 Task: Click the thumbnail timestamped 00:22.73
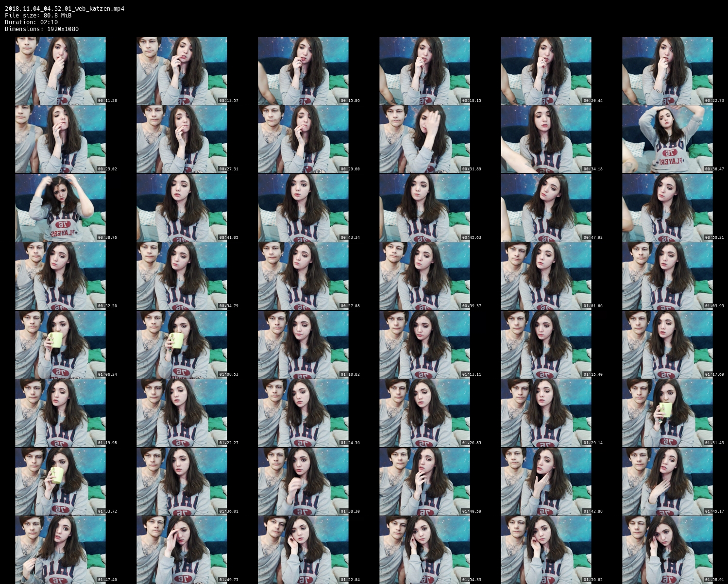(x=667, y=71)
